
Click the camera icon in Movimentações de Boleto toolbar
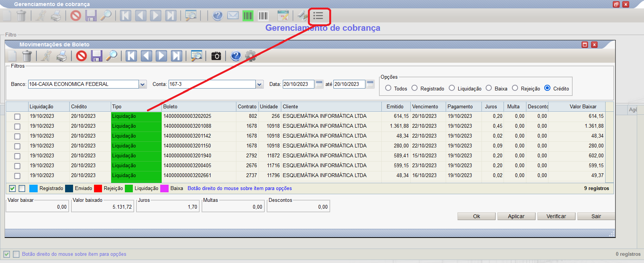point(216,56)
